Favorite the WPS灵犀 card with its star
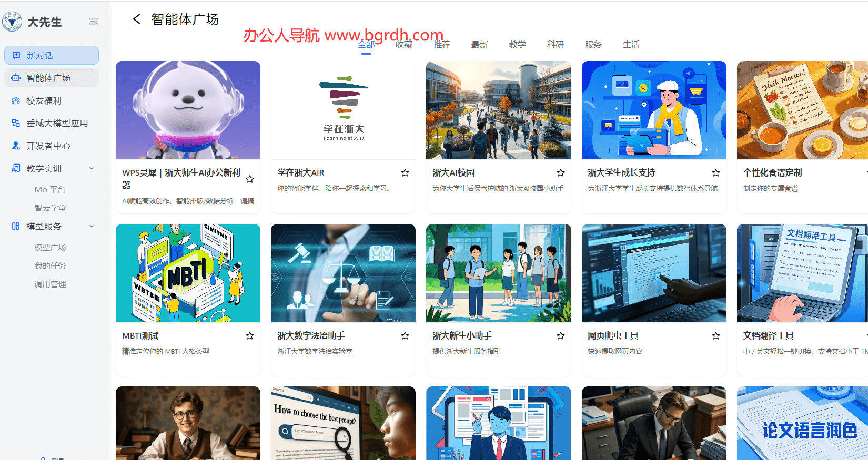The width and height of the screenshot is (868, 460). (x=250, y=179)
